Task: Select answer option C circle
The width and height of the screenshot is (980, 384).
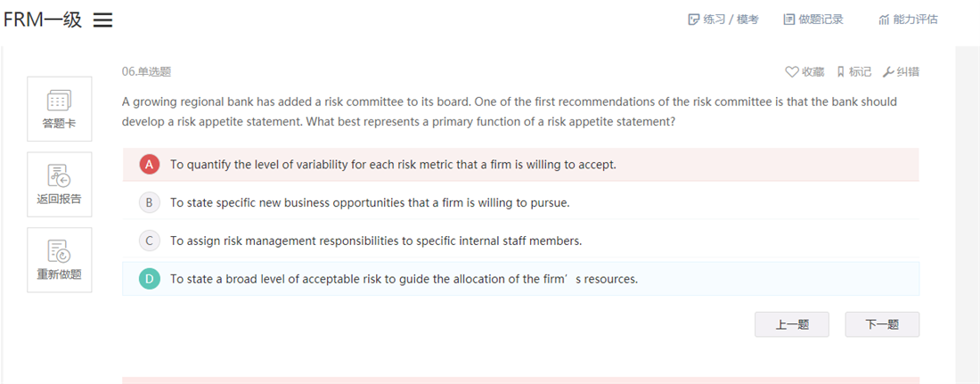Action: click(x=149, y=241)
